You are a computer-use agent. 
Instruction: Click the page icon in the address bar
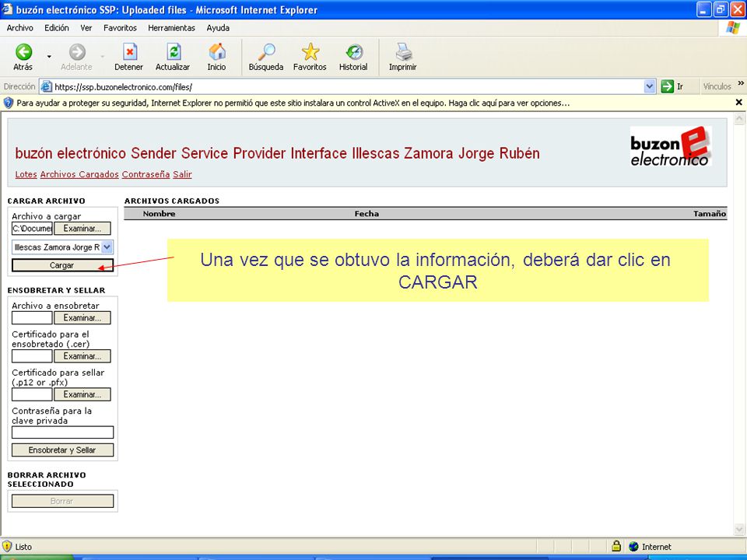(x=46, y=86)
